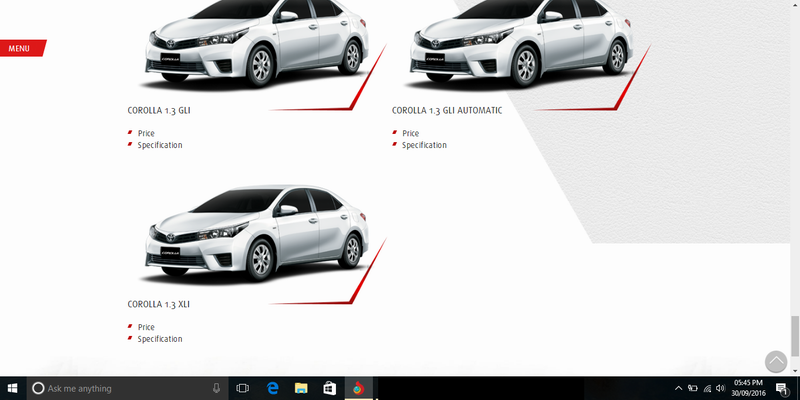Open the Action Center notifications icon
The width and height of the screenshot is (800, 400).
(781, 389)
